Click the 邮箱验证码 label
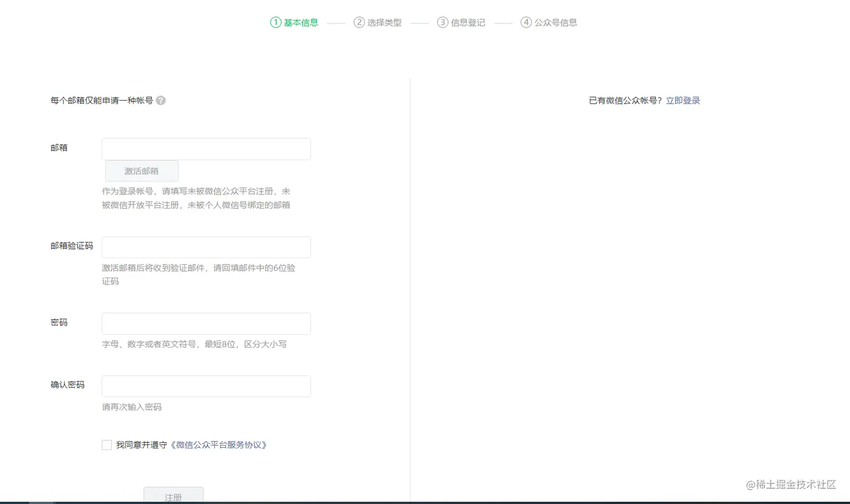This screenshot has width=850, height=504. 72,246
